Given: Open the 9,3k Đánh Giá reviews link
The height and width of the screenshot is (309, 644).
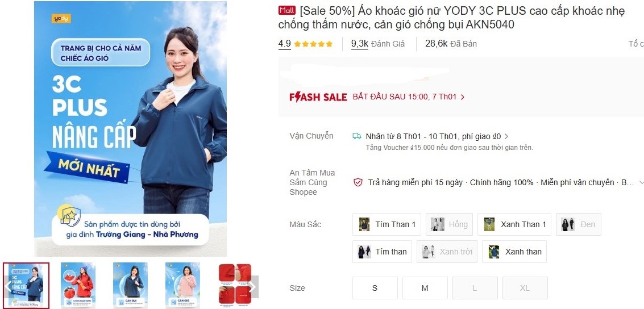Looking at the screenshot, I should click(378, 44).
